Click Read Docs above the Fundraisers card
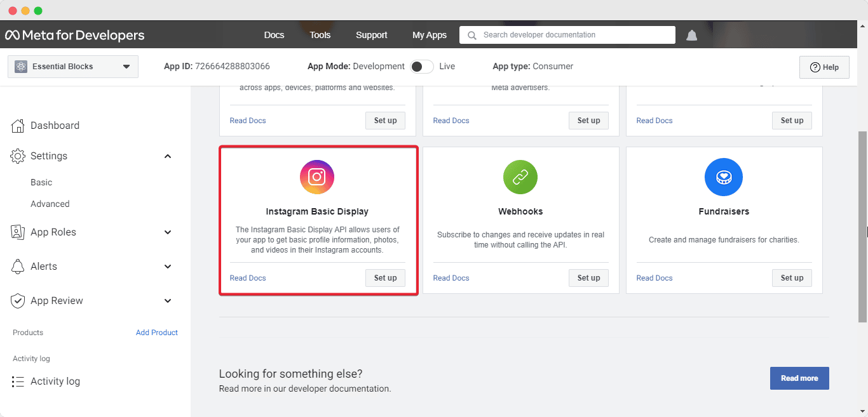868x417 pixels. [x=654, y=121]
